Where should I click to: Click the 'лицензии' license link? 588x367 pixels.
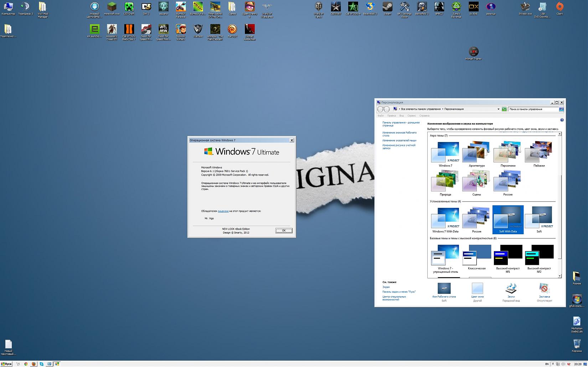(223, 211)
